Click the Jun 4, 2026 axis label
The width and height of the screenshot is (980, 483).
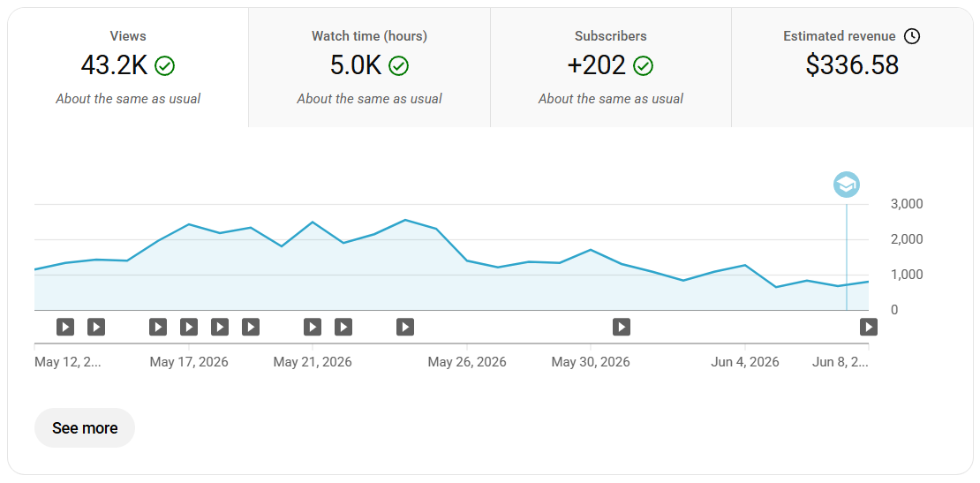[745, 362]
